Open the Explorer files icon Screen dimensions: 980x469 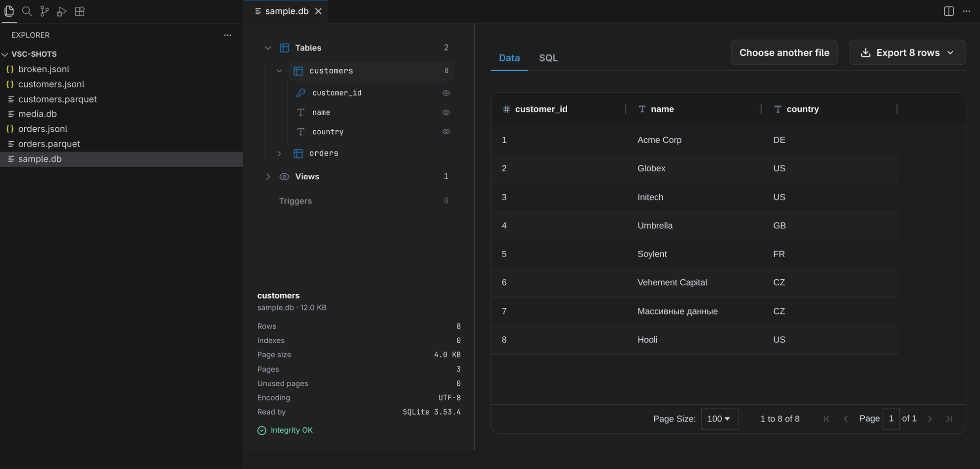pos(9,11)
